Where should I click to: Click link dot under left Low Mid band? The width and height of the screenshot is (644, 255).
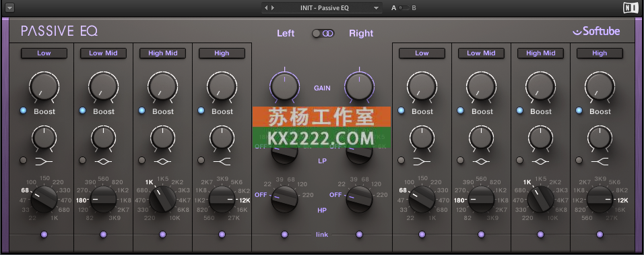click(103, 235)
